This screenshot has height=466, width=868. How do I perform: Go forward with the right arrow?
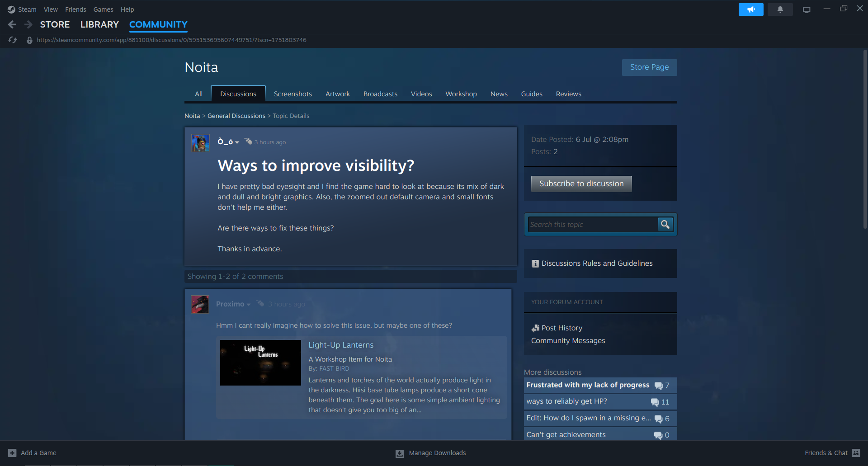coord(28,24)
